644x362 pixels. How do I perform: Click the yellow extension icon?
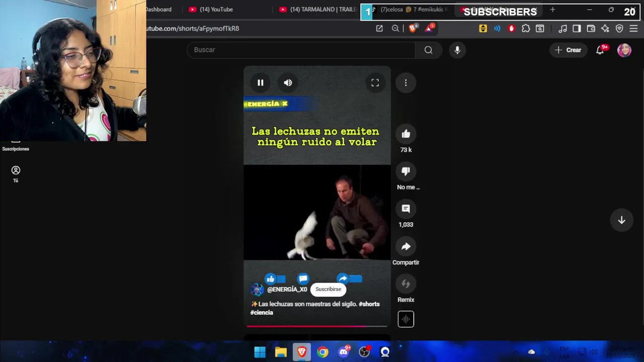pos(483,29)
